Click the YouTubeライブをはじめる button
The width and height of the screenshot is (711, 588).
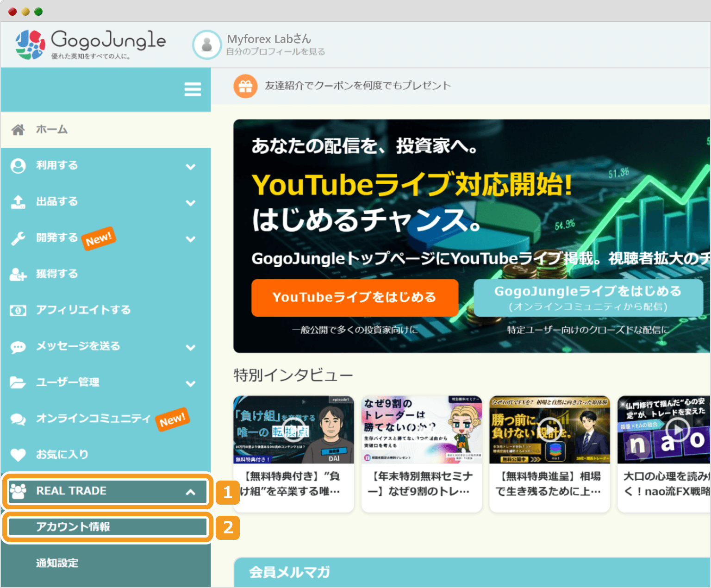point(354,298)
